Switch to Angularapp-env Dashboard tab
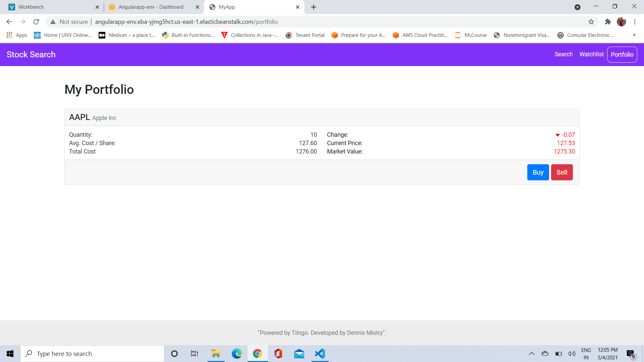644x362 pixels. pos(151,7)
